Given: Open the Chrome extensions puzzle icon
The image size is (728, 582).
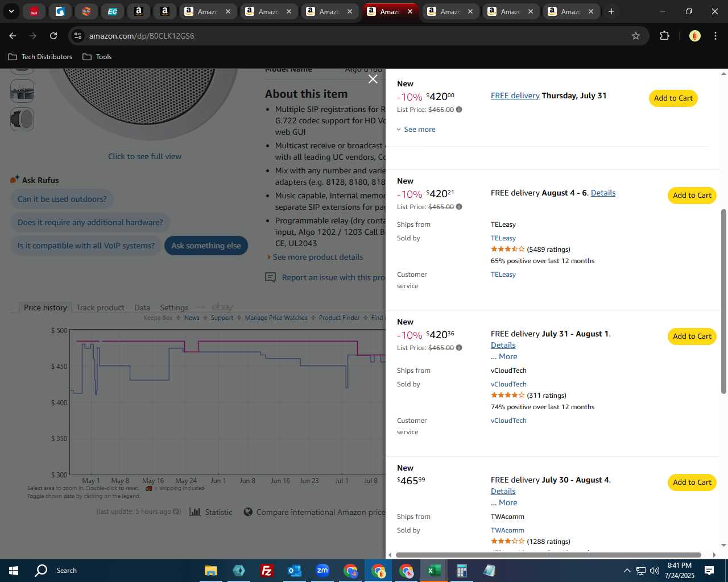Looking at the screenshot, I should [x=664, y=36].
